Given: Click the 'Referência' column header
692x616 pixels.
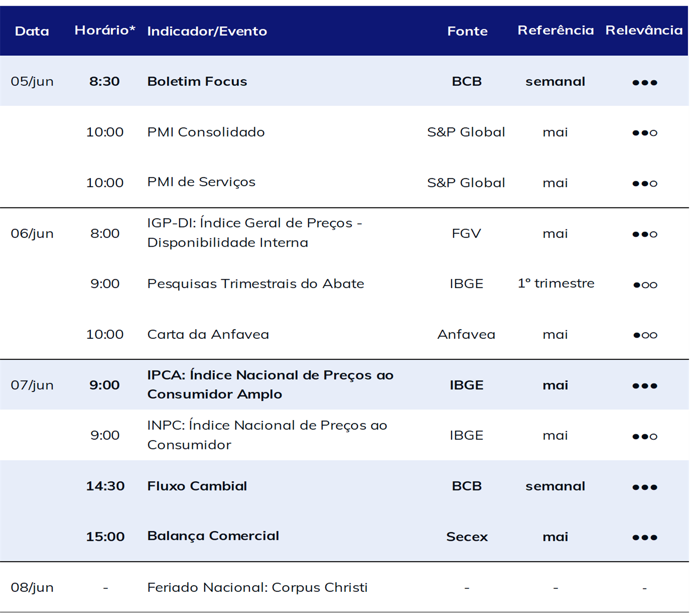Looking at the screenshot, I should 556,30.
